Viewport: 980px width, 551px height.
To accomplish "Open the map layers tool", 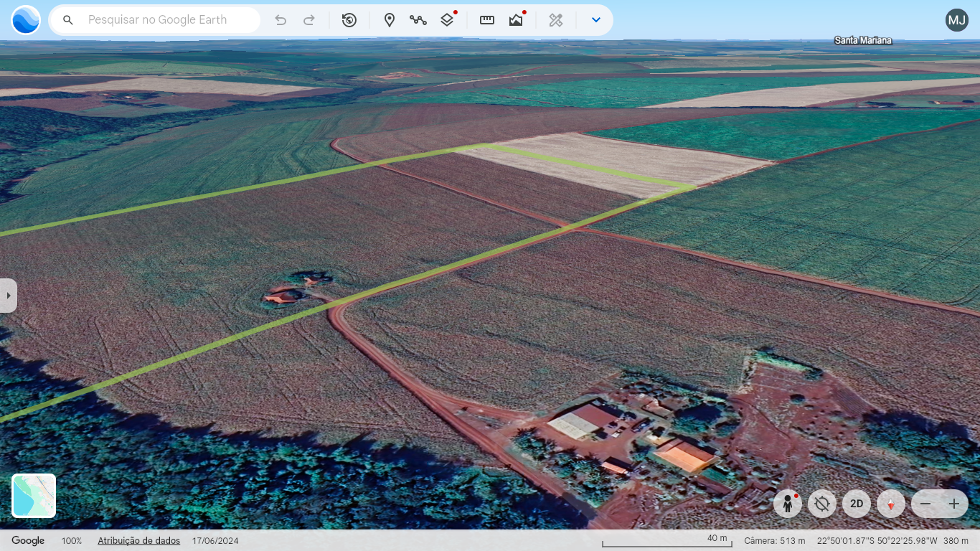I will pyautogui.click(x=447, y=20).
